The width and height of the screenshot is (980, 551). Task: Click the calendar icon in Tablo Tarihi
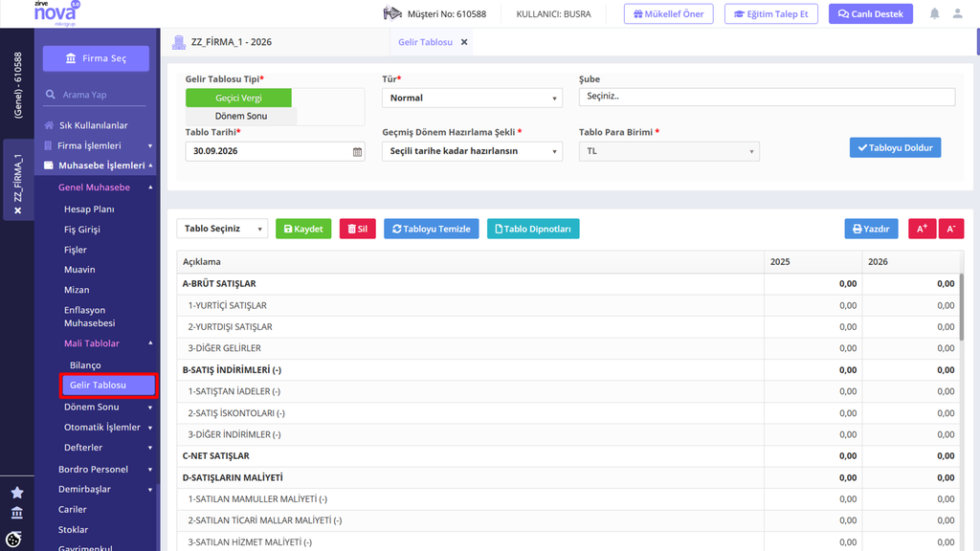point(358,152)
